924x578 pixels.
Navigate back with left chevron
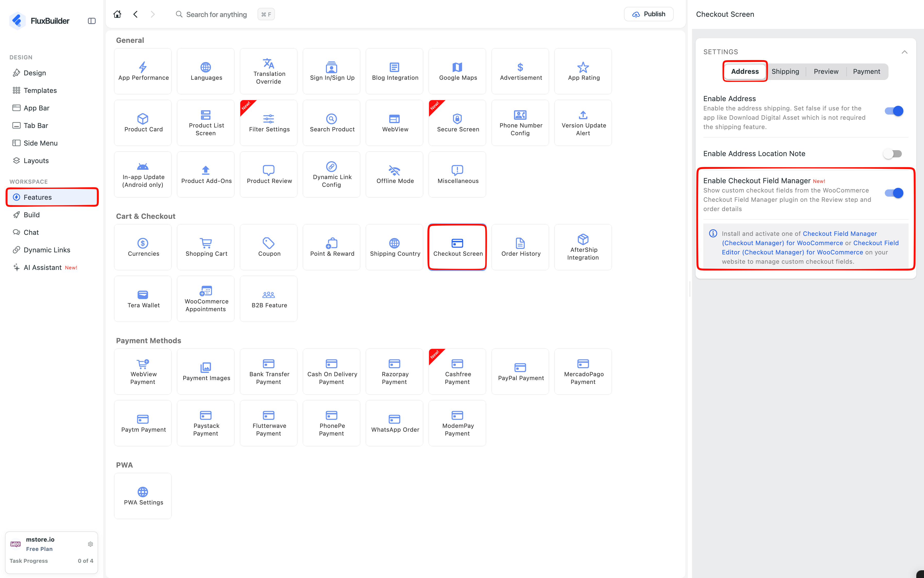point(136,14)
